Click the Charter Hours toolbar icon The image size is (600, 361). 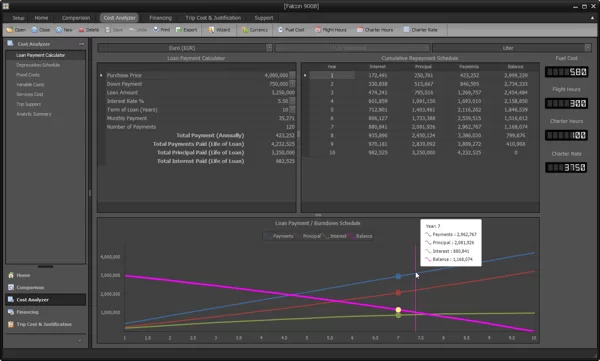click(x=360, y=29)
